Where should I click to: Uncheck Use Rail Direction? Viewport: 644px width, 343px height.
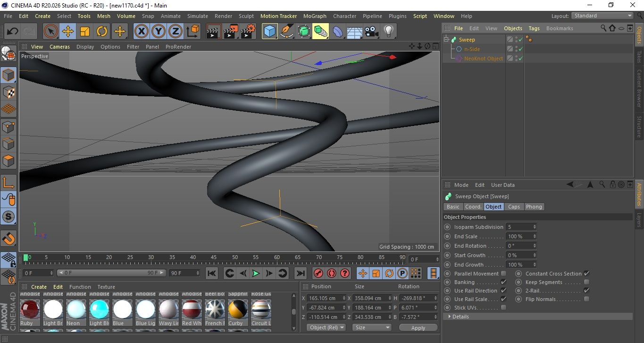pyautogui.click(x=503, y=291)
